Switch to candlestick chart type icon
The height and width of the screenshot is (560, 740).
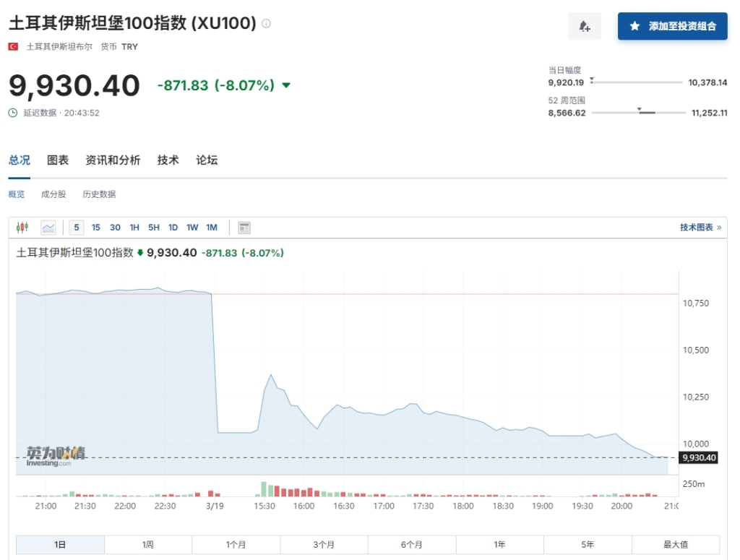pyautogui.click(x=22, y=228)
